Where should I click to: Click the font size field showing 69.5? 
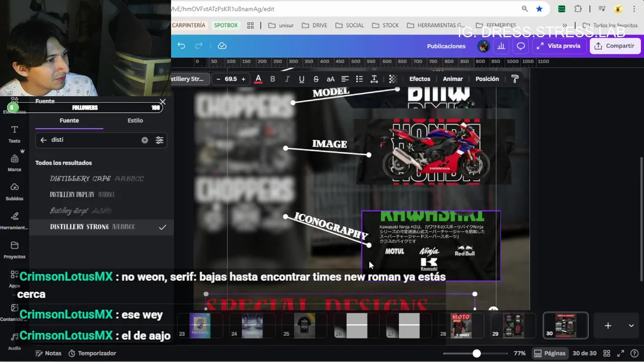tap(230, 79)
